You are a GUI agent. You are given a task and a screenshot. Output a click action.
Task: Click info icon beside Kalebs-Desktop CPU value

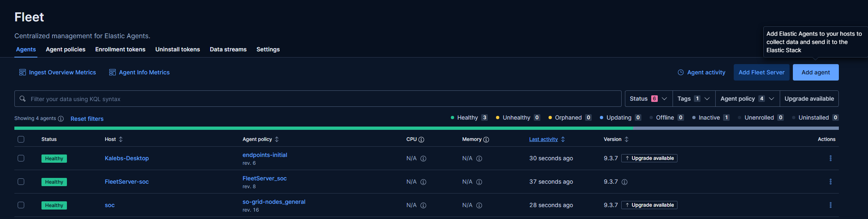click(x=423, y=159)
